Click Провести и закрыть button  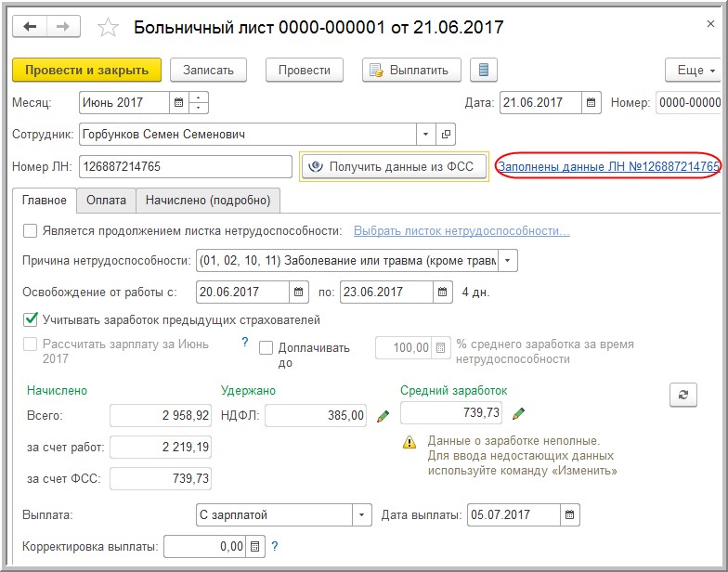(x=87, y=71)
